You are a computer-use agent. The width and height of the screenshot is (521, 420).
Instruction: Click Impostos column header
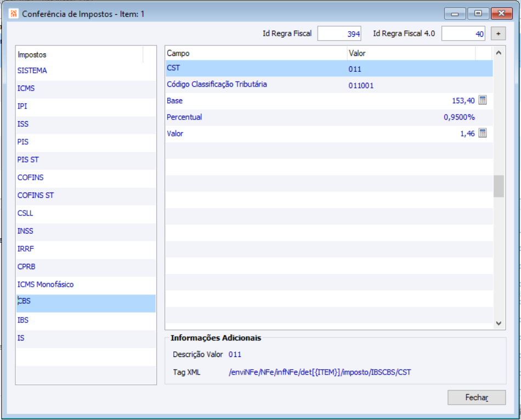80,55
